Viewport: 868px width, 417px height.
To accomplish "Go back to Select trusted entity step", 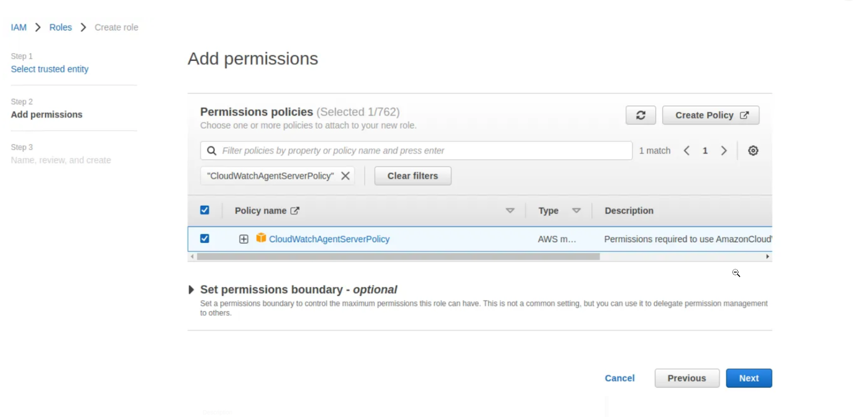I will tap(50, 69).
